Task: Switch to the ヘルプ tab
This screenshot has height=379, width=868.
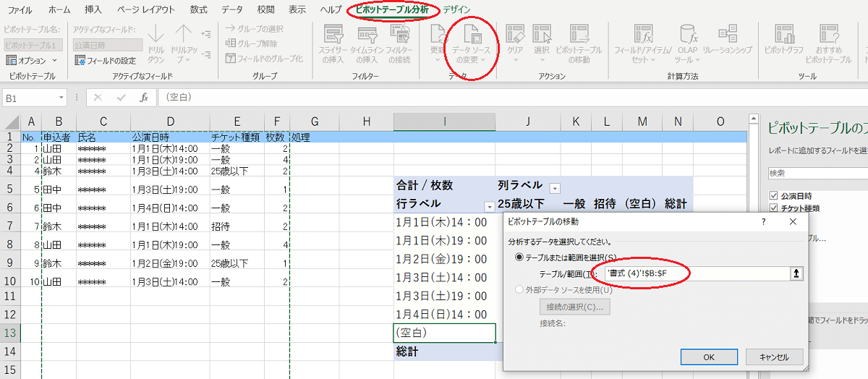Action: [x=331, y=10]
